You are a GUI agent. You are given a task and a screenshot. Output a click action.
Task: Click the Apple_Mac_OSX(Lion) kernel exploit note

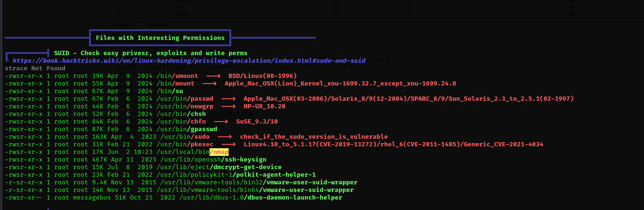(x=340, y=84)
